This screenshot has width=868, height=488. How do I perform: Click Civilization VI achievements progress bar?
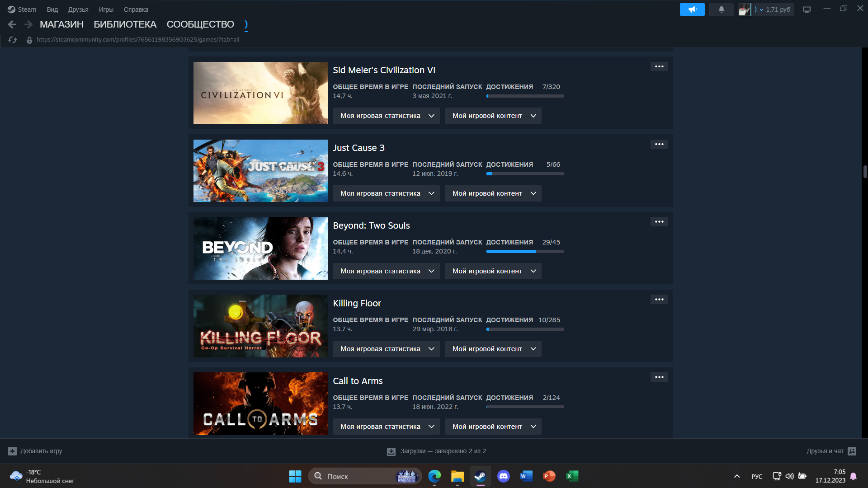[525, 96]
